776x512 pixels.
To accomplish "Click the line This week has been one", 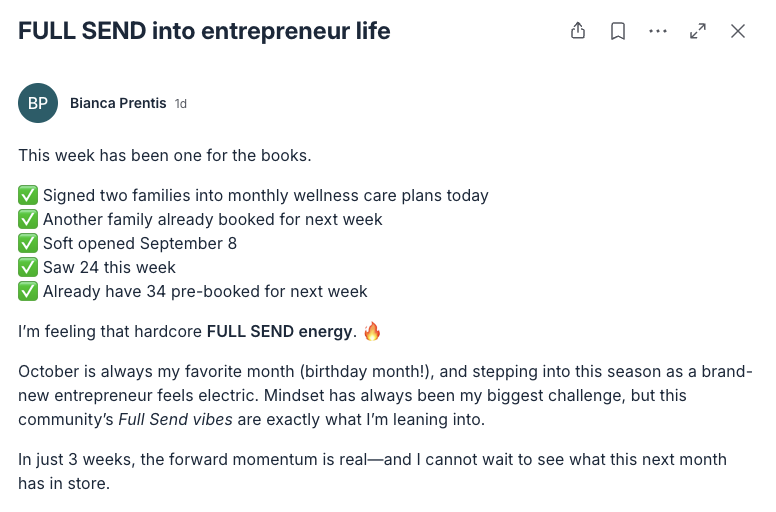I will [165, 155].
